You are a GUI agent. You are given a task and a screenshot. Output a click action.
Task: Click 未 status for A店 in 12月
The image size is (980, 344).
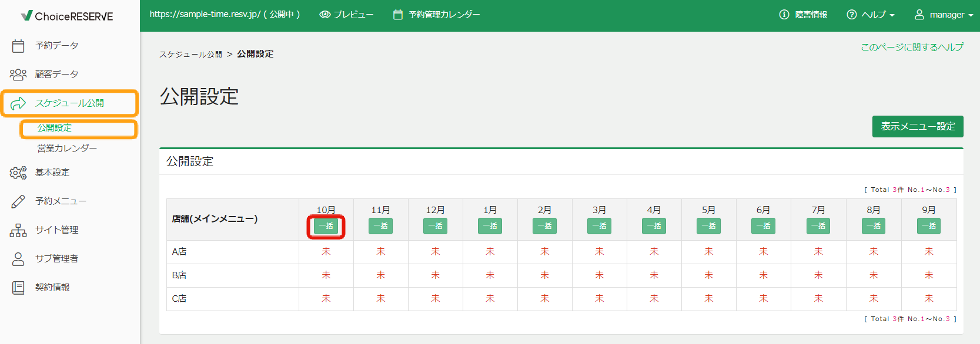pos(436,252)
